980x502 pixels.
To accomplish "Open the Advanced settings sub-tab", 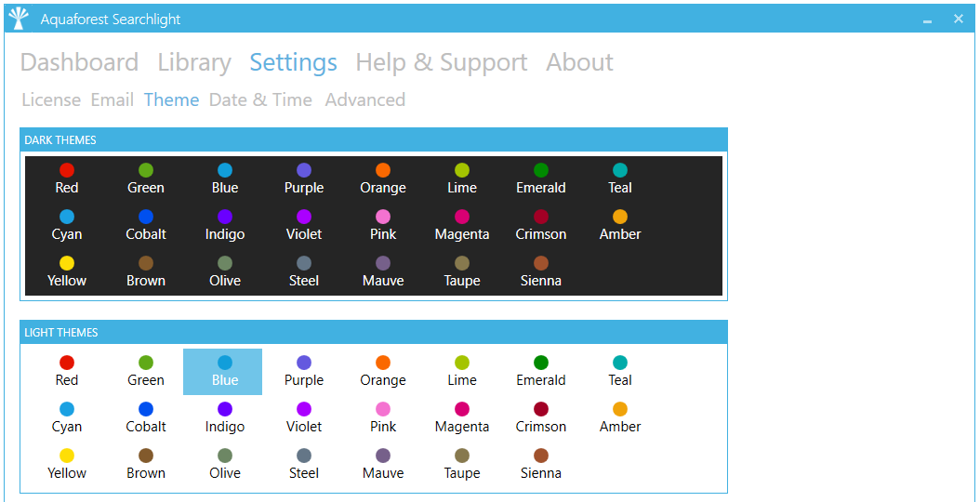I will 365,100.
